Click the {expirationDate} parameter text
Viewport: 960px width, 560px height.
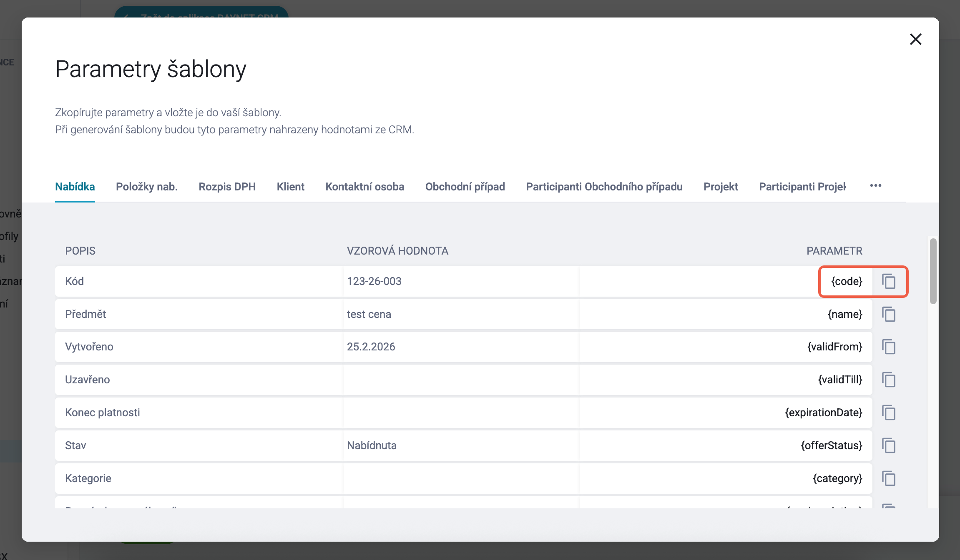tap(824, 412)
